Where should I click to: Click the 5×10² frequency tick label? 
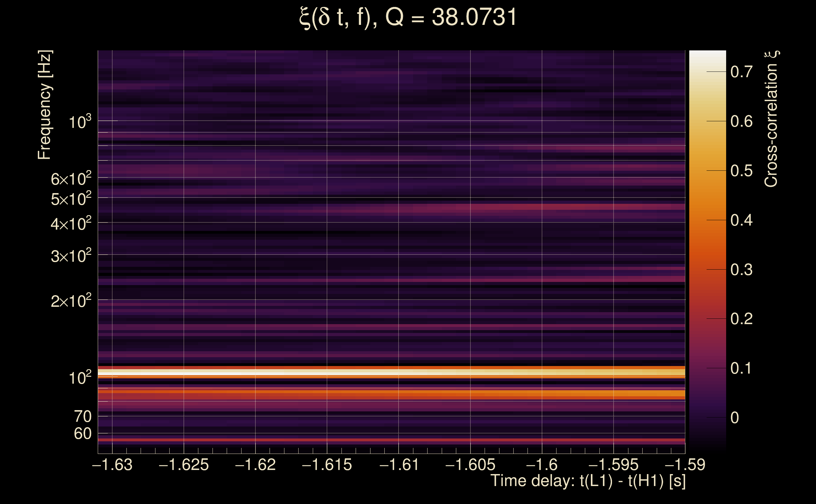click(71, 199)
